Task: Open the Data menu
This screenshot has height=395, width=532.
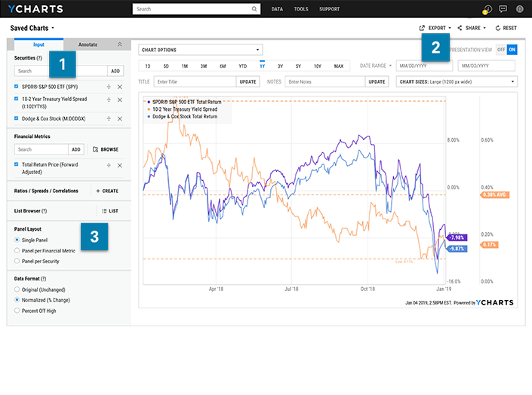Action: 277,9
